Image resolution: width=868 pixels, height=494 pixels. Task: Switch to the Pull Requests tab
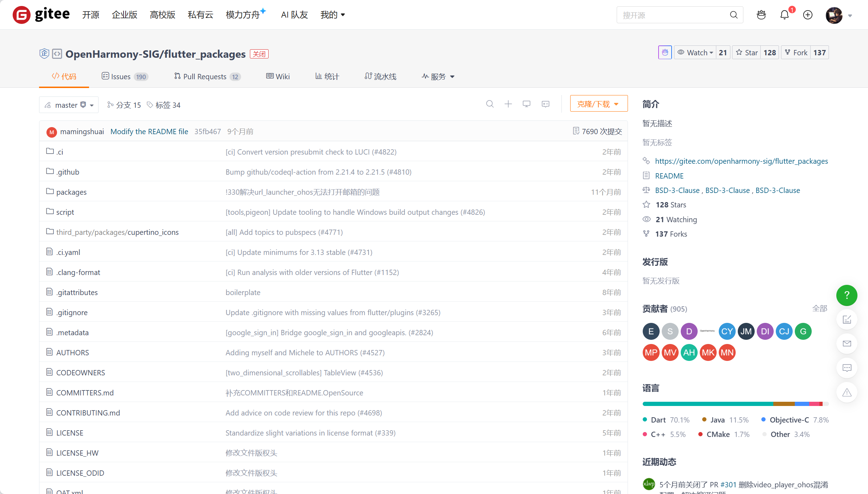(x=205, y=77)
